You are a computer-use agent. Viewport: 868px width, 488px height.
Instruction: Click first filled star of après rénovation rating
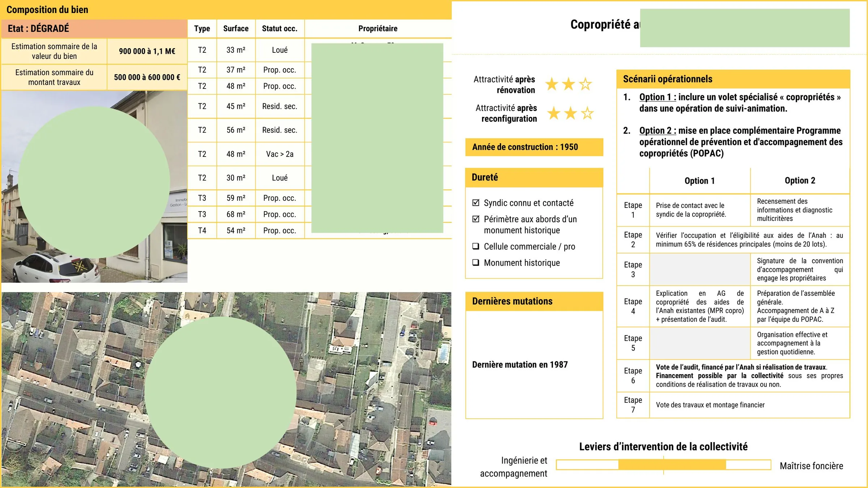[552, 84]
